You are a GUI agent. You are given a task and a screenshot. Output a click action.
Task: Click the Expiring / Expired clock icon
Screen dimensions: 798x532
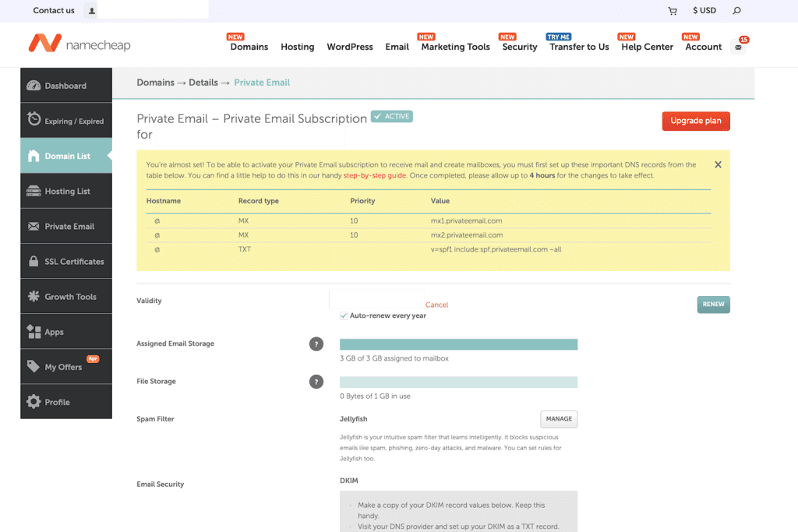34,118
